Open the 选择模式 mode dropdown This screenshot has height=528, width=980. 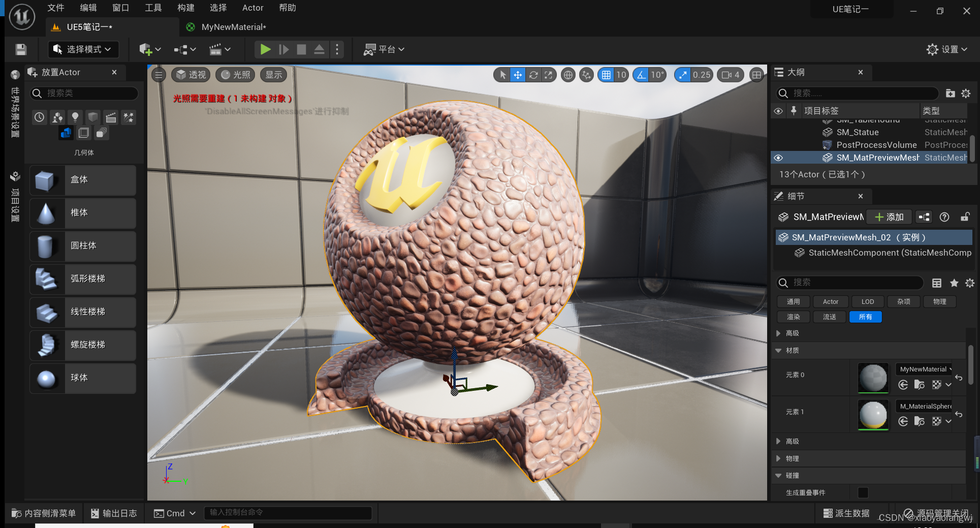click(x=83, y=49)
